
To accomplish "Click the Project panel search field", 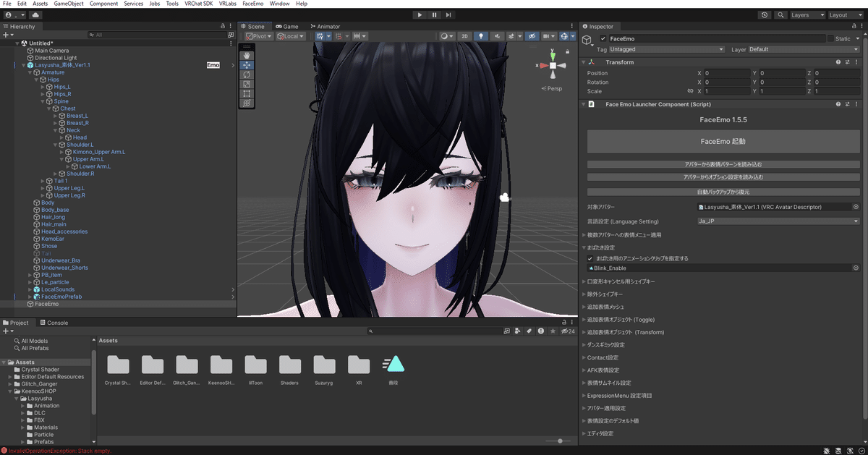I will tap(435, 331).
